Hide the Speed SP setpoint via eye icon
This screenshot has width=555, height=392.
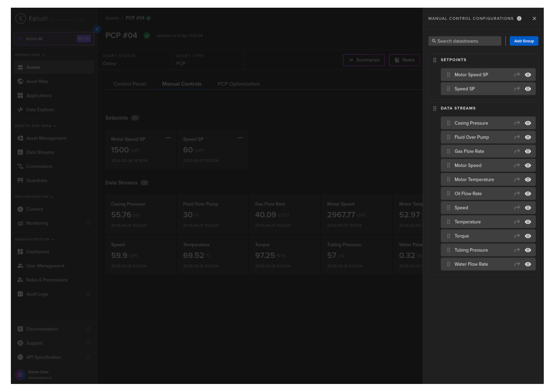(x=528, y=89)
